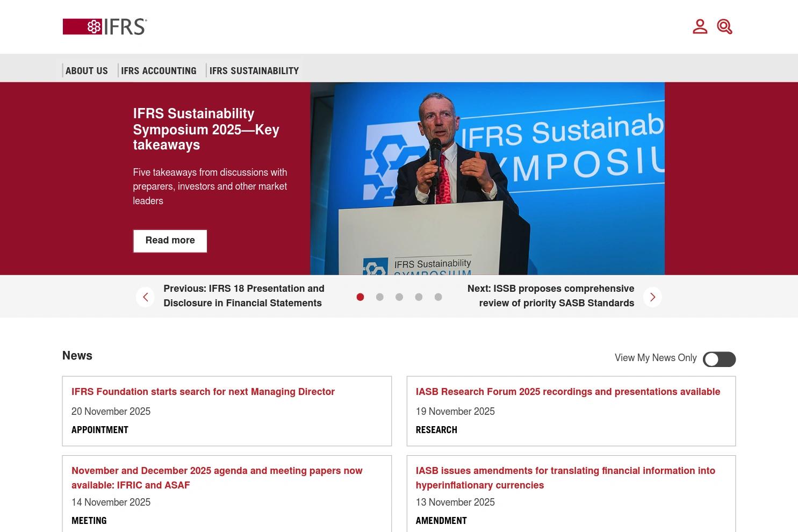Screen dimensions: 798x532
Task: Jump to the third carousel dot
Action: tap(399, 297)
